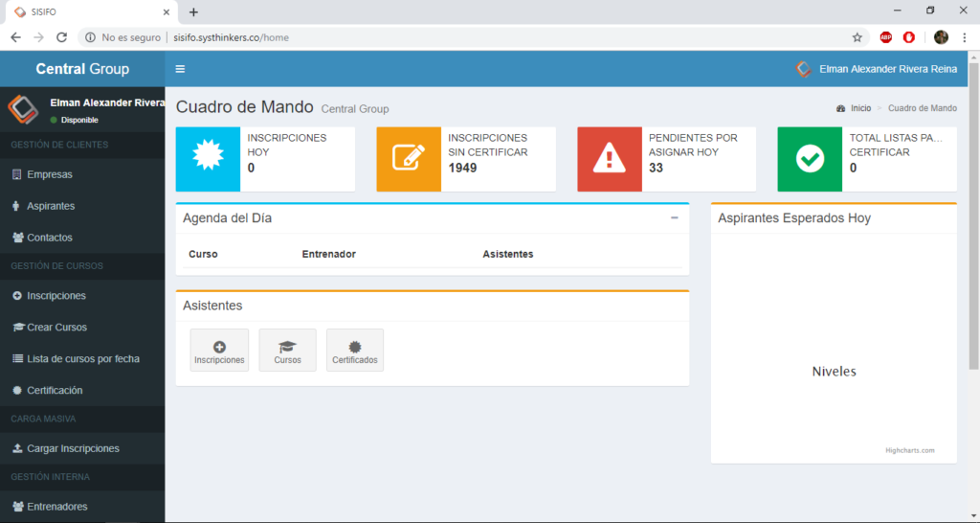Viewport: 980px width, 523px height.
Task: Click the blue Inscripciones Hoy starburst icon
Action: 208,159
